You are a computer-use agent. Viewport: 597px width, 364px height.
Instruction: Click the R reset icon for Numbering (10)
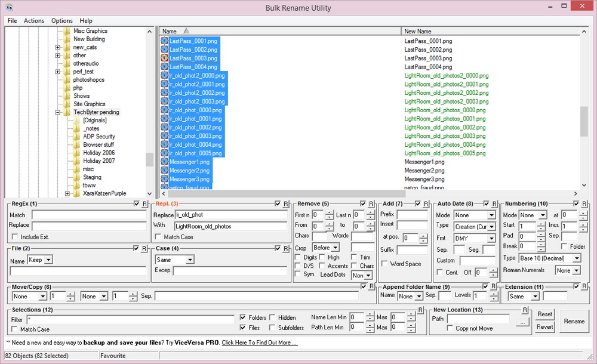coord(584,204)
